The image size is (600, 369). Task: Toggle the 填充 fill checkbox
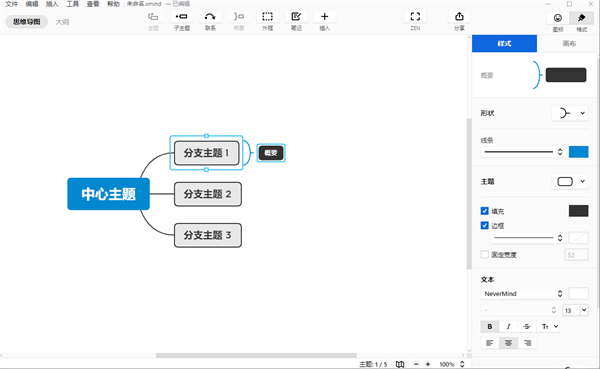click(484, 211)
